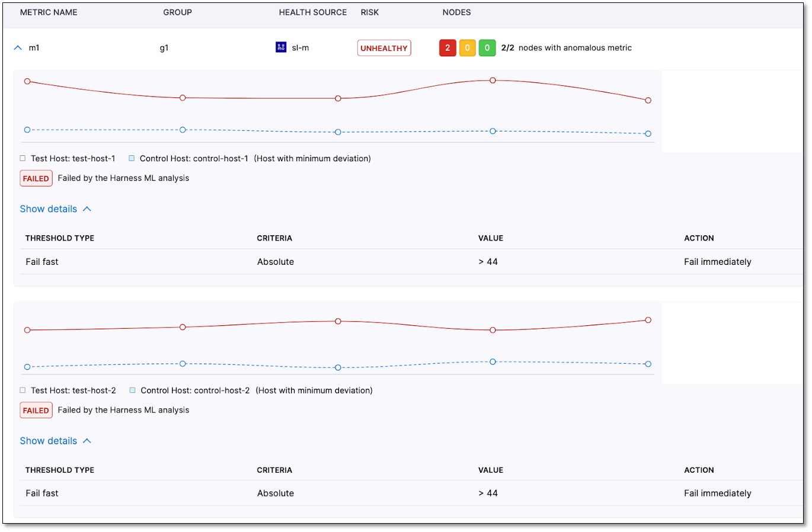The image size is (812, 532).
Task: Click the first blue data point in second chart
Action: [27, 367]
